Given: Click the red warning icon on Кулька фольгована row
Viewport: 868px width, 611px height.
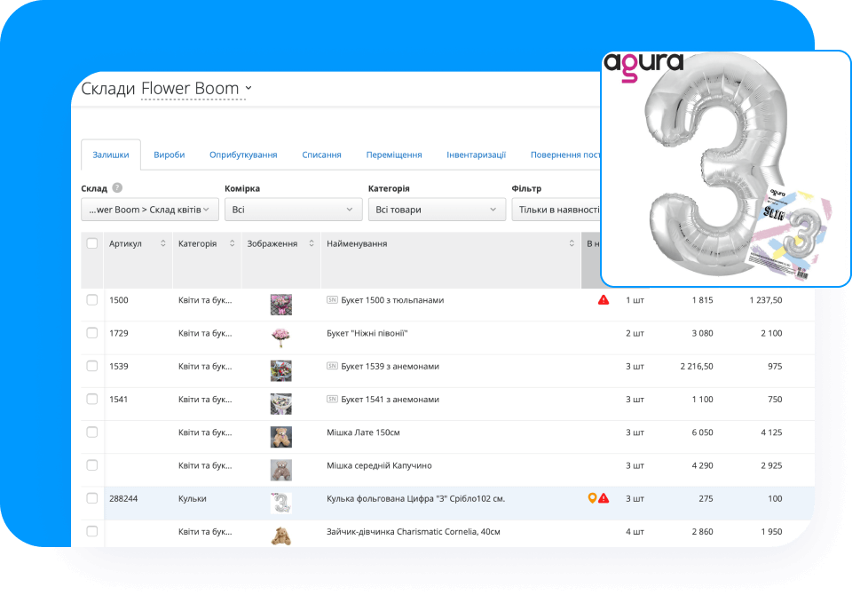Looking at the screenshot, I should (x=604, y=498).
